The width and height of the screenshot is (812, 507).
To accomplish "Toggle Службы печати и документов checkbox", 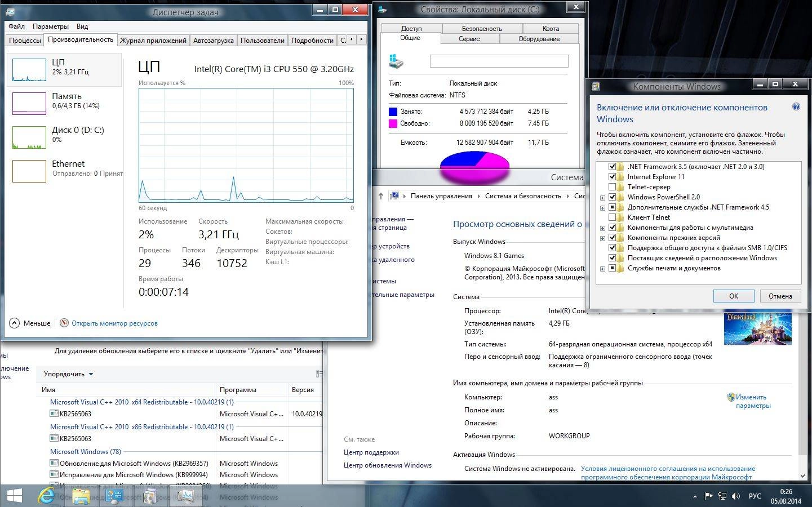I will [612, 268].
